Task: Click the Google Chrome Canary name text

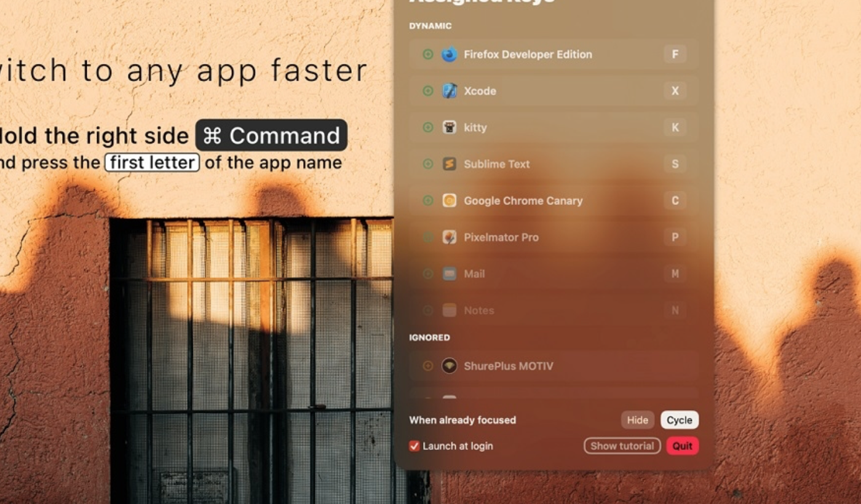Action: (523, 200)
